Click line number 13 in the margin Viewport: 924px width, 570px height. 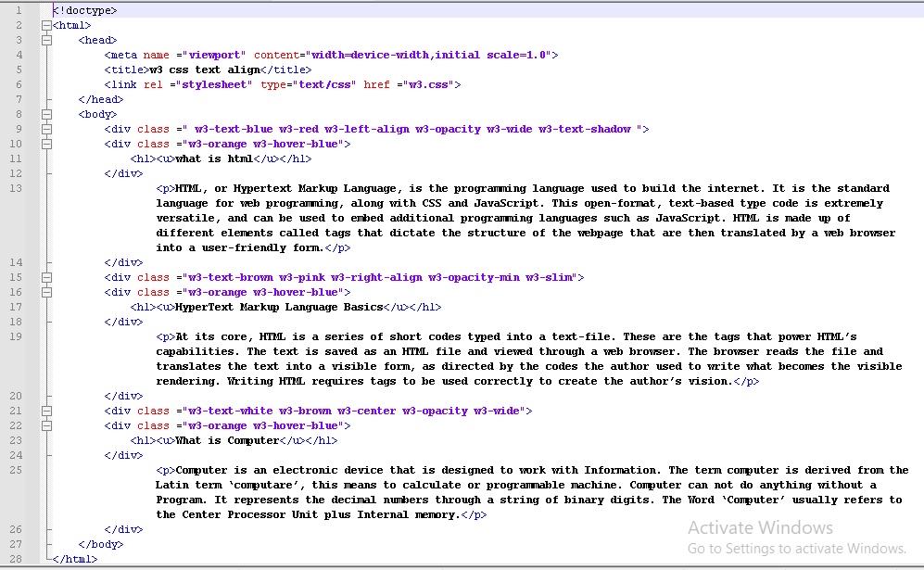[x=19, y=188]
